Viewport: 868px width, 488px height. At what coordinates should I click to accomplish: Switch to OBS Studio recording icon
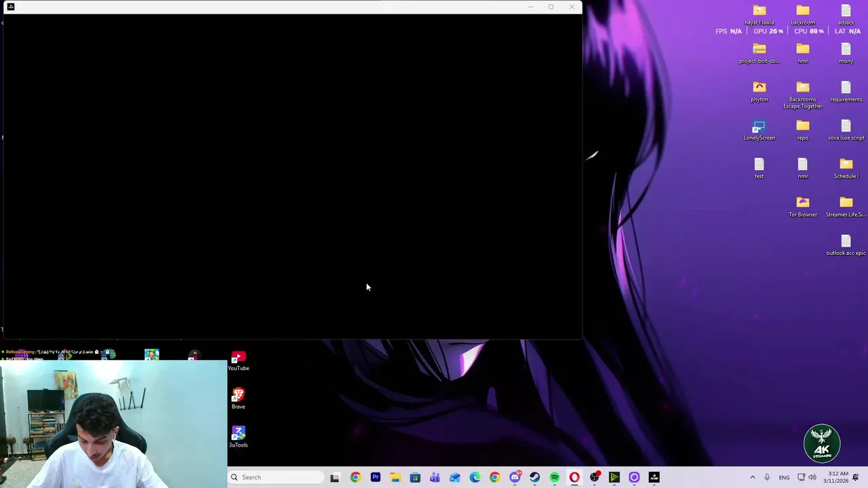(x=595, y=477)
